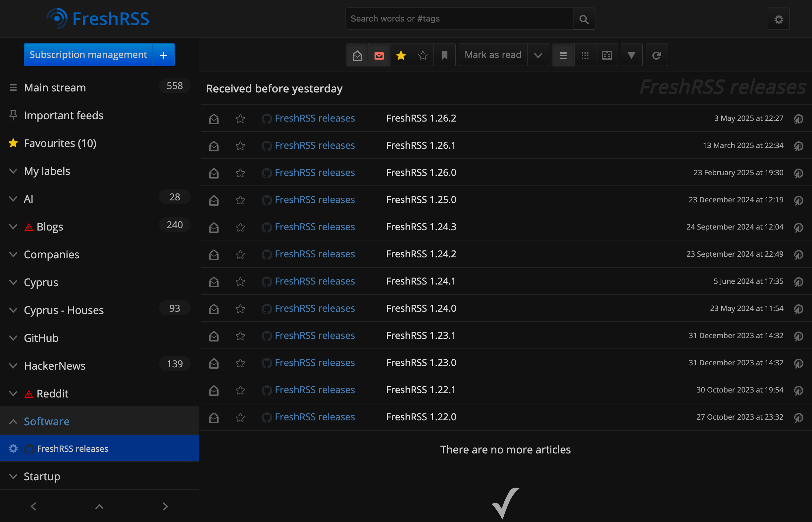
Task: Open the FreshRSS 1.24.2 article title
Action: tap(421, 254)
